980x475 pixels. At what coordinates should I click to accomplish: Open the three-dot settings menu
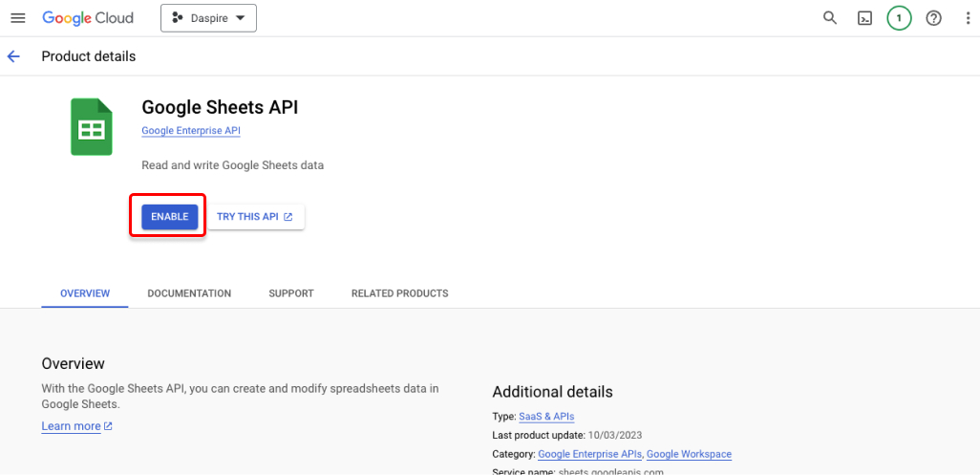coord(969,18)
